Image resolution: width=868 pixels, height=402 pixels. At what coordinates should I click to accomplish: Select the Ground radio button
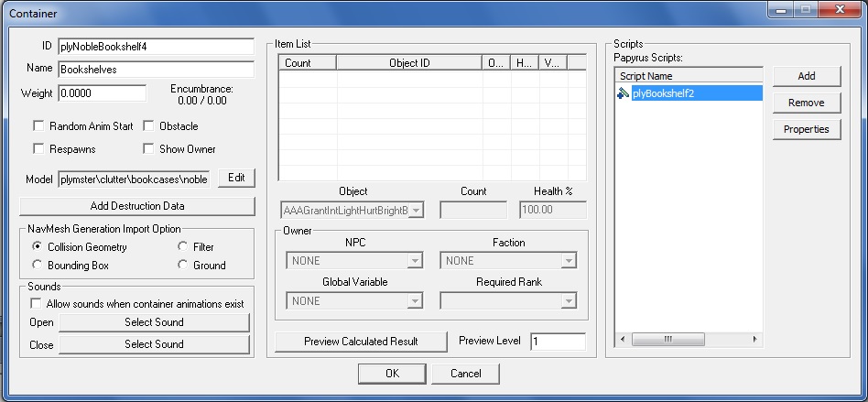click(x=183, y=266)
